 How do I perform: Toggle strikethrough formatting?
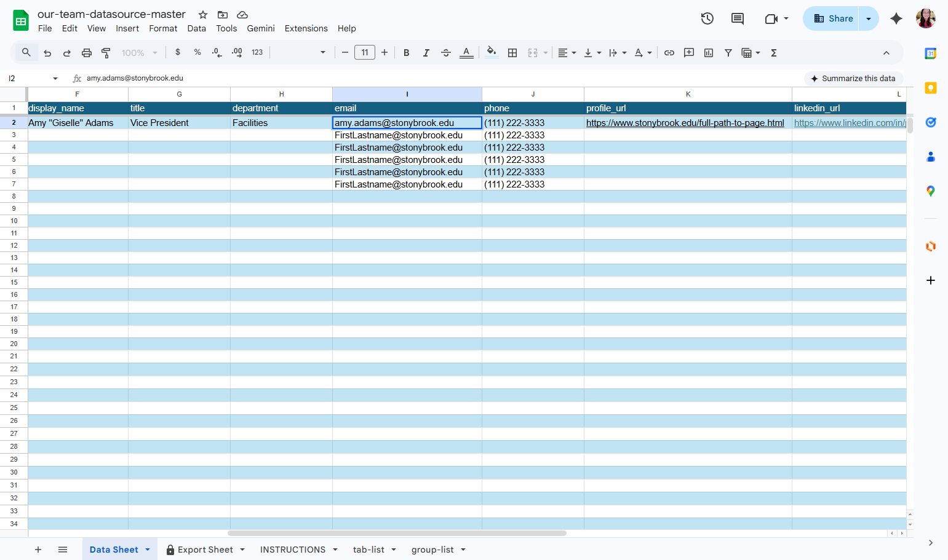(x=446, y=53)
